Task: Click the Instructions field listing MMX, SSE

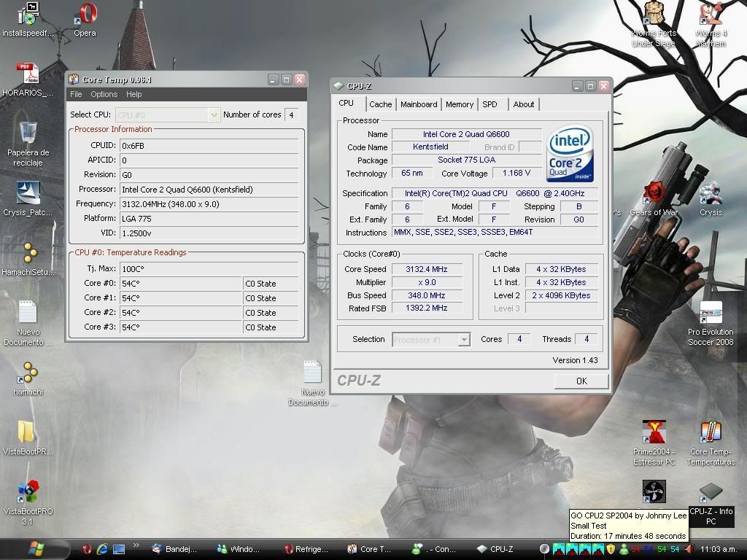Action: (x=495, y=233)
